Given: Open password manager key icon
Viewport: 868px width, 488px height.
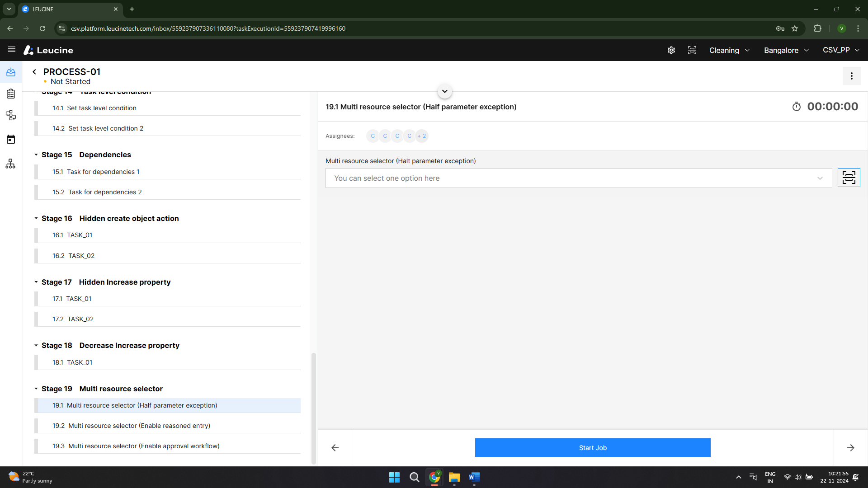Looking at the screenshot, I should (x=780, y=28).
